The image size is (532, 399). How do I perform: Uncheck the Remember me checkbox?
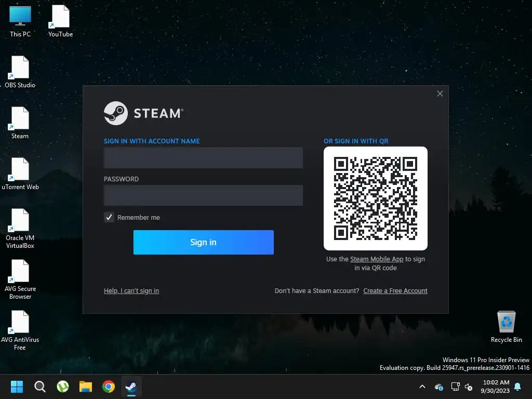point(109,217)
